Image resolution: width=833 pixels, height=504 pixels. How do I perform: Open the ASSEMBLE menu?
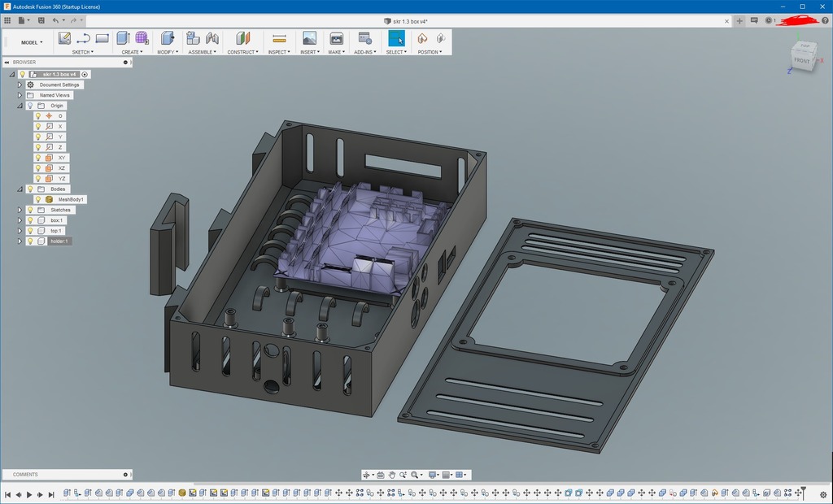(202, 52)
